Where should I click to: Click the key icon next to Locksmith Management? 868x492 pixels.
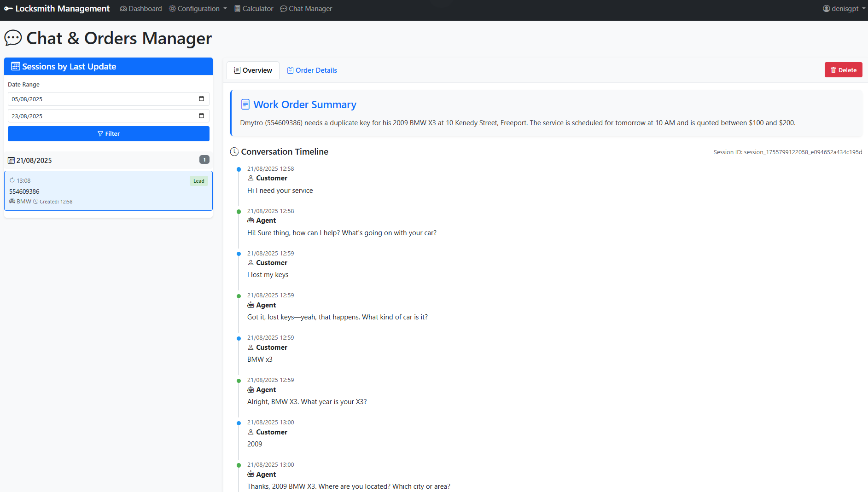pos(8,8)
